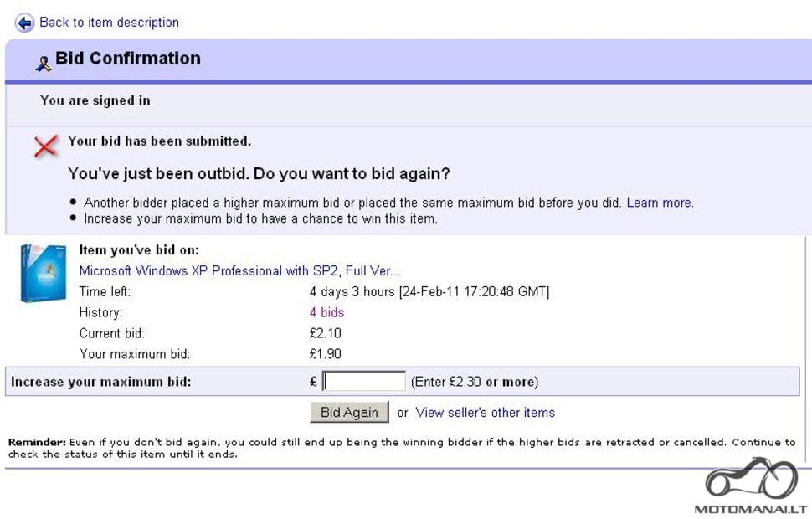Focus the maximum bid amount field

(363, 381)
